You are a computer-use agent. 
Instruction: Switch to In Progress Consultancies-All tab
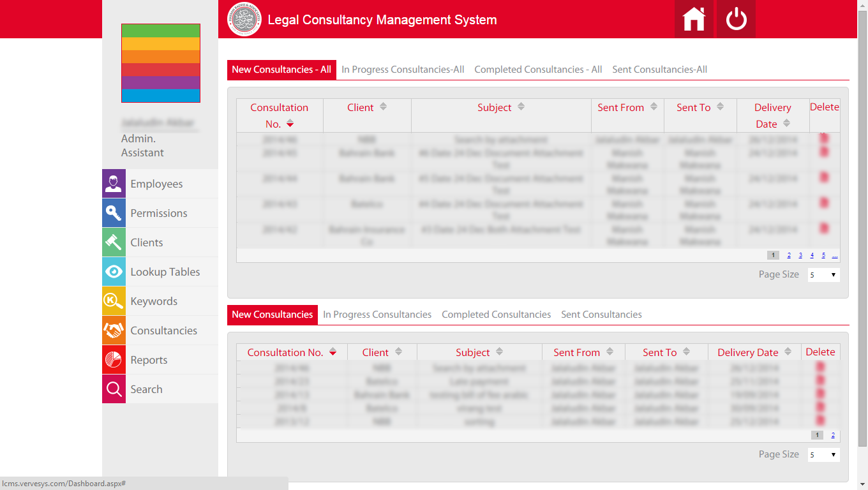coord(403,70)
